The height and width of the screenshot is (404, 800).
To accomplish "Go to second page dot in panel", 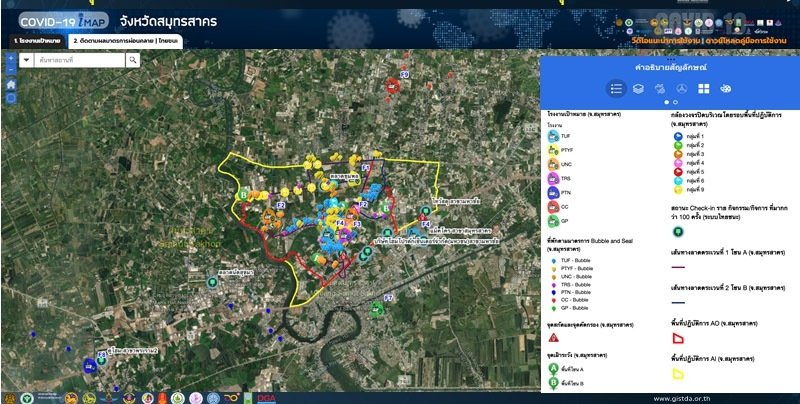I will pos(673,102).
